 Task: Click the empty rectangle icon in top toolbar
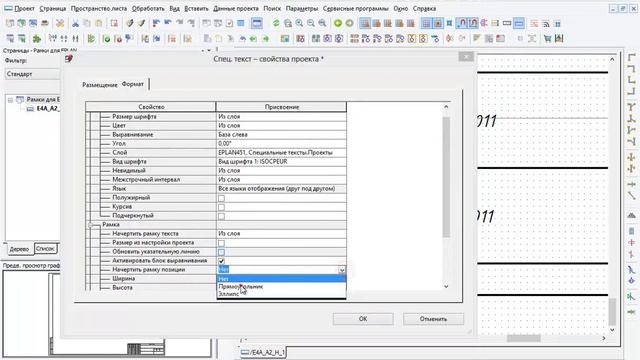(x=507, y=23)
